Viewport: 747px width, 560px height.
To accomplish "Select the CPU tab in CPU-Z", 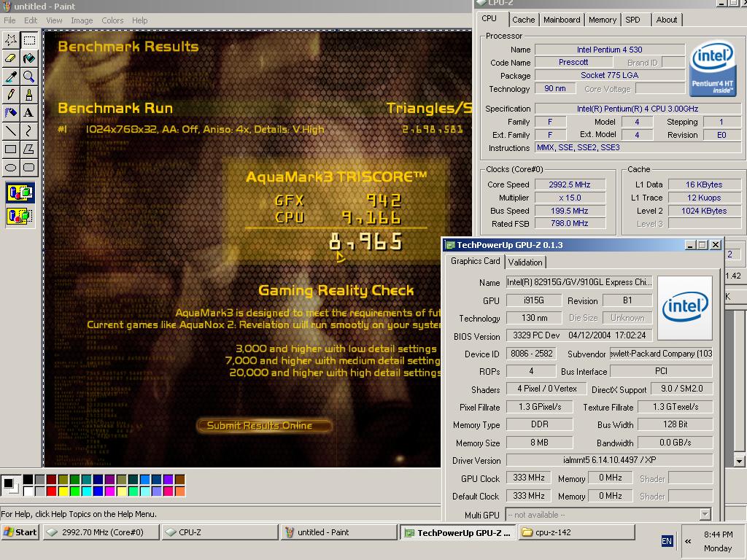I will click(489, 18).
